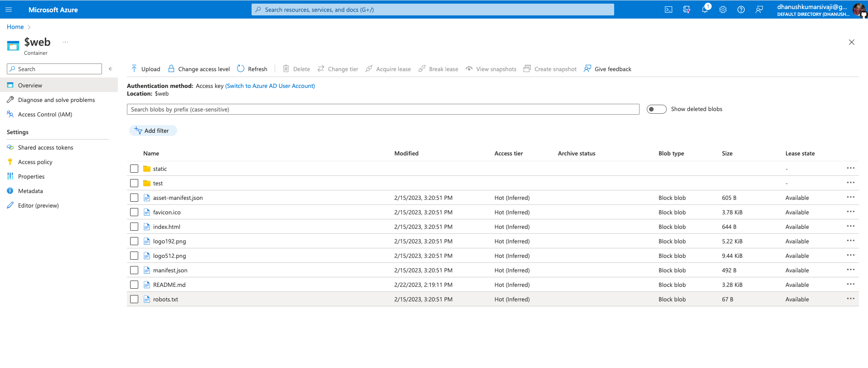The height and width of the screenshot is (368, 868).
Task: Click the global search resources field
Action: click(x=433, y=10)
